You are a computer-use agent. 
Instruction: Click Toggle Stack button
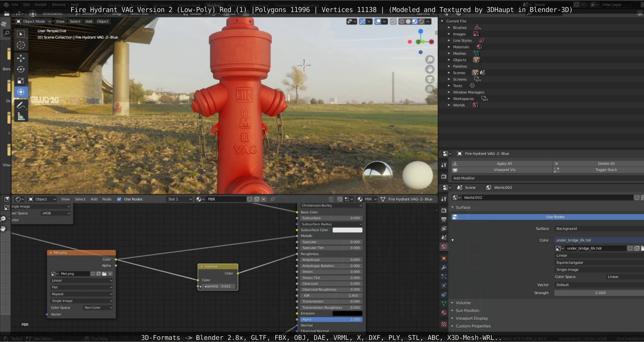[598, 170]
